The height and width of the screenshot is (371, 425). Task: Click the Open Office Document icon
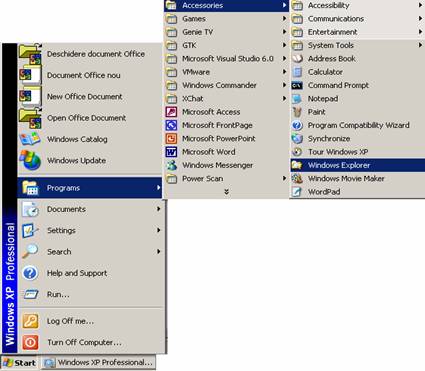click(30, 118)
